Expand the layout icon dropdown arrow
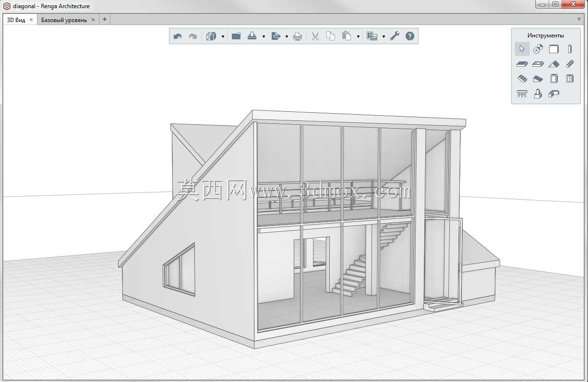Viewport: 588px width, 382px height. 384,36
